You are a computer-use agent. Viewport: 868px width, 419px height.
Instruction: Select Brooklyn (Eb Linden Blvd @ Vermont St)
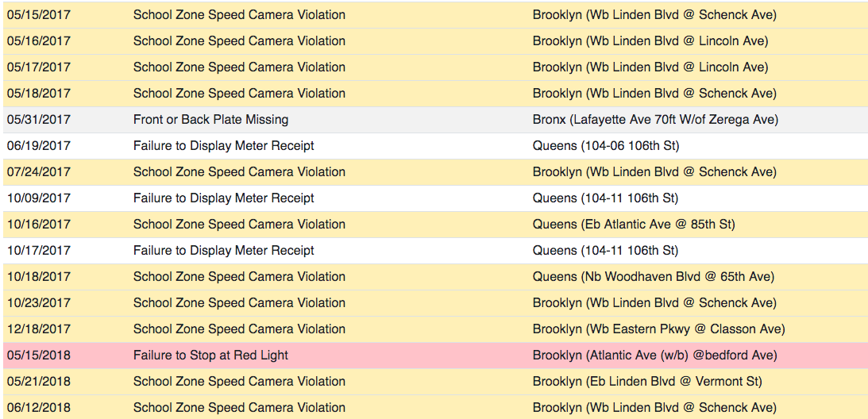pos(647,382)
